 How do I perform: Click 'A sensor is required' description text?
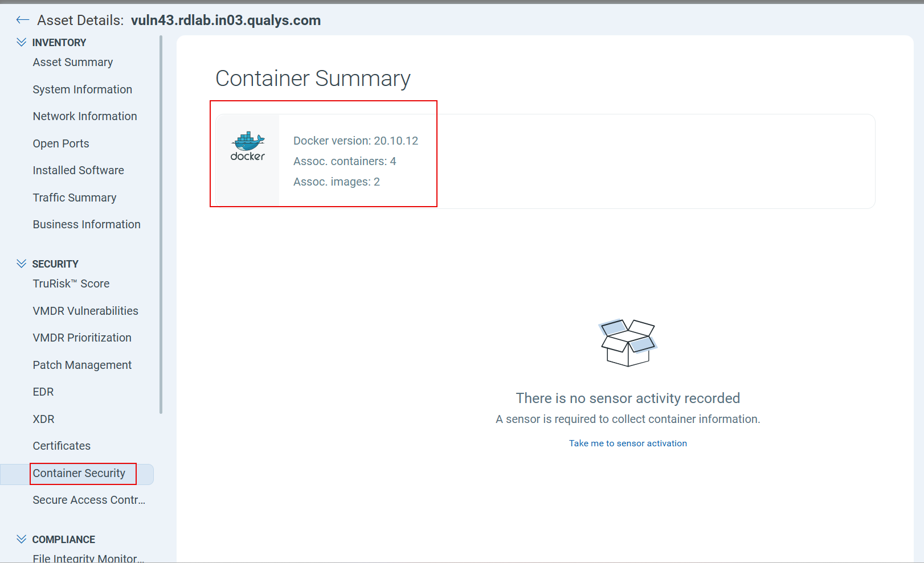[628, 419]
